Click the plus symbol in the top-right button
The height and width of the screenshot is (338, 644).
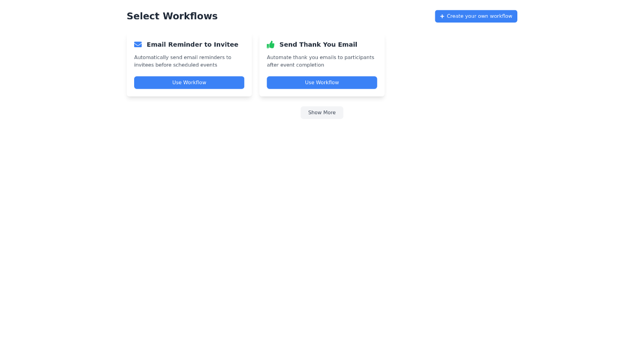(442, 16)
